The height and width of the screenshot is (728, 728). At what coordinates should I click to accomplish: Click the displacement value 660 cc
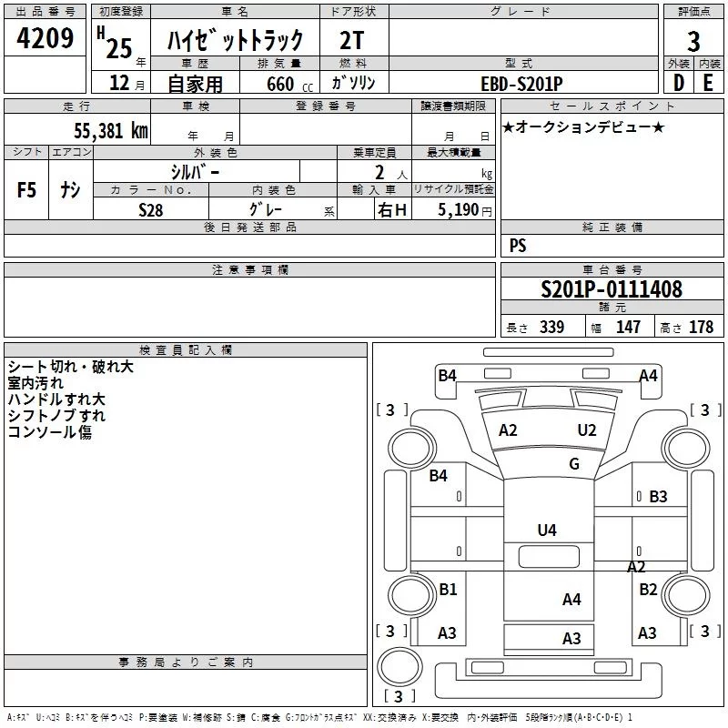pyautogui.click(x=289, y=84)
